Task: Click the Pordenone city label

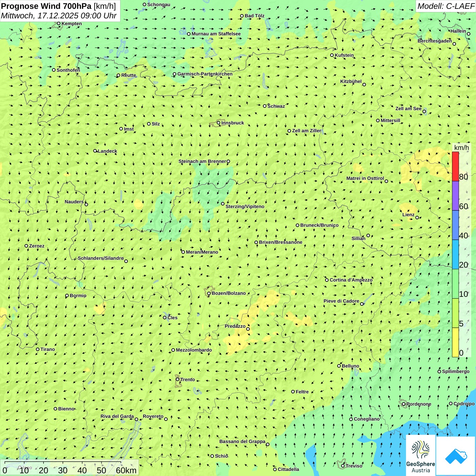Action: [x=419, y=404]
